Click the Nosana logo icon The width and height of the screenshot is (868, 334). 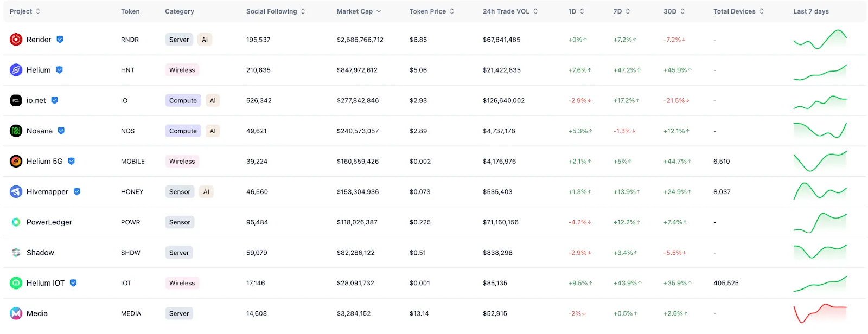pyautogui.click(x=16, y=131)
